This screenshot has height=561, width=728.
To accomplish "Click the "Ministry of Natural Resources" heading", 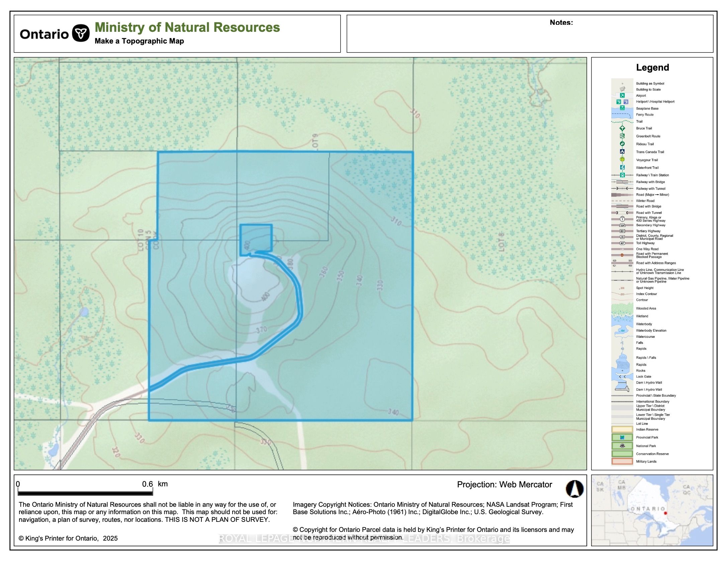I will [x=187, y=27].
